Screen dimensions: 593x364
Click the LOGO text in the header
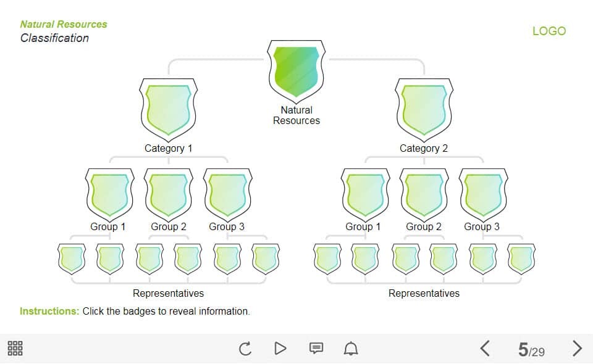coord(549,31)
